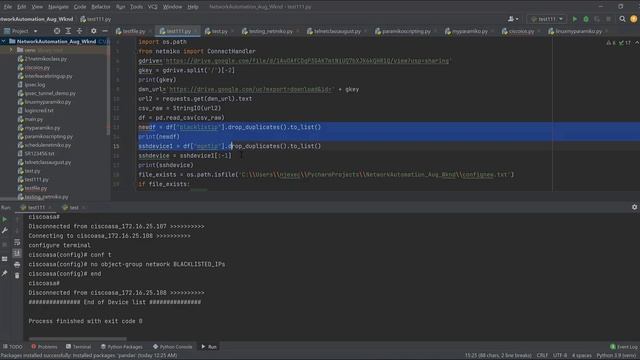Click the horizontal scrollbar in Run console
Image resolution: width=640 pixels, height=360 pixels.
78,338
